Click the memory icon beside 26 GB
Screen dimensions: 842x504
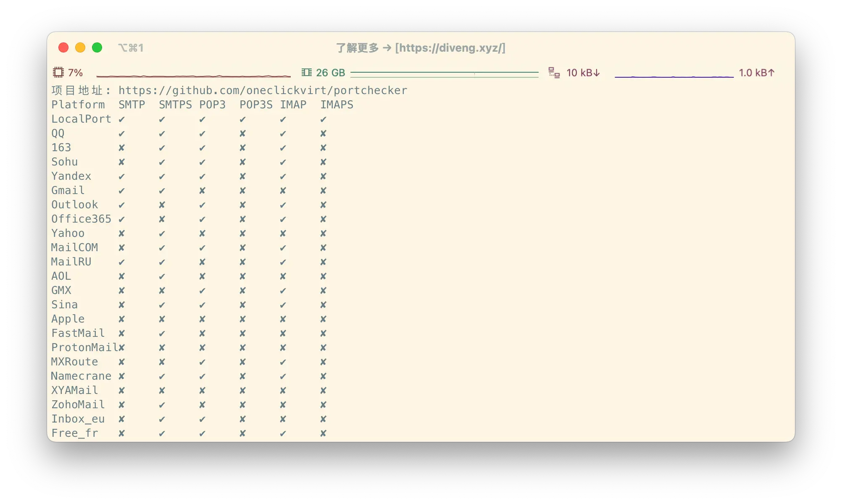point(307,73)
